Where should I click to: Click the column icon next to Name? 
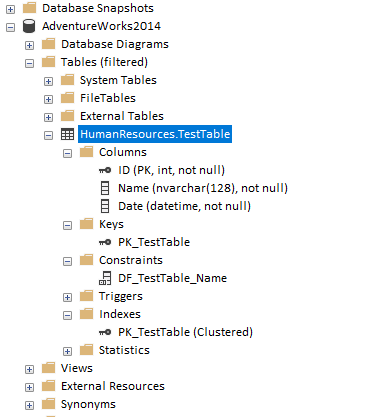click(105, 188)
